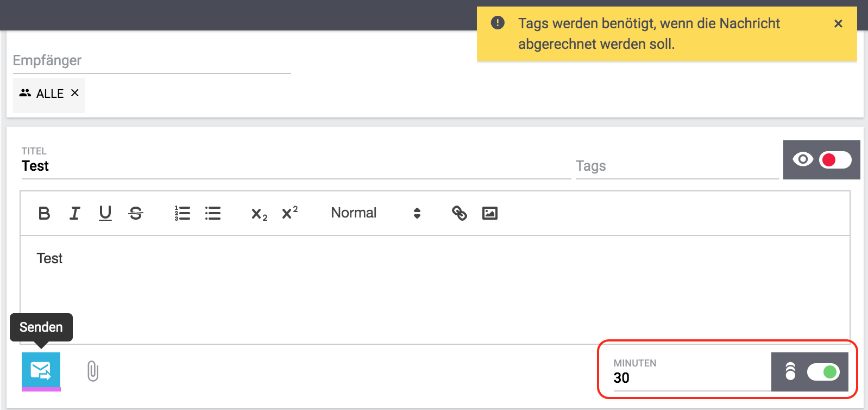Viewport: 868px width, 410px height.
Task: Insert a bulleted list
Action: pos(213,213)
